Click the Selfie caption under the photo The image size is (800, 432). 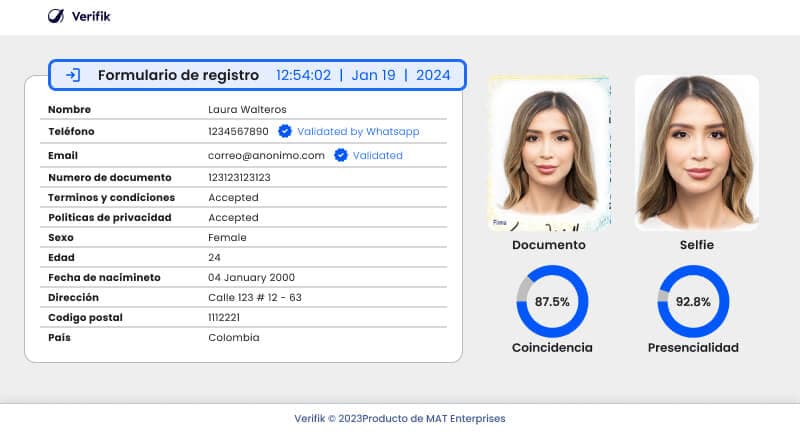pos(696,245)
